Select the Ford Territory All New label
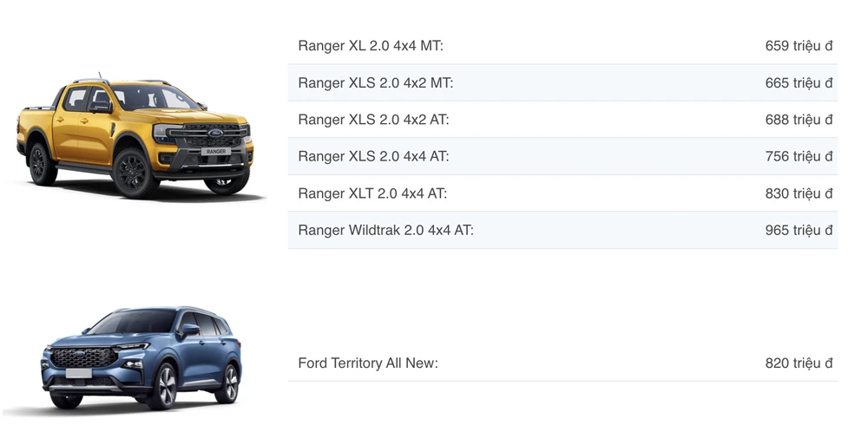 368,363
